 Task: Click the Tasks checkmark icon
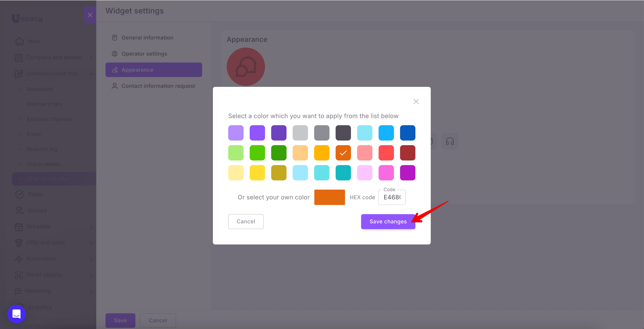tap(19, 194)
